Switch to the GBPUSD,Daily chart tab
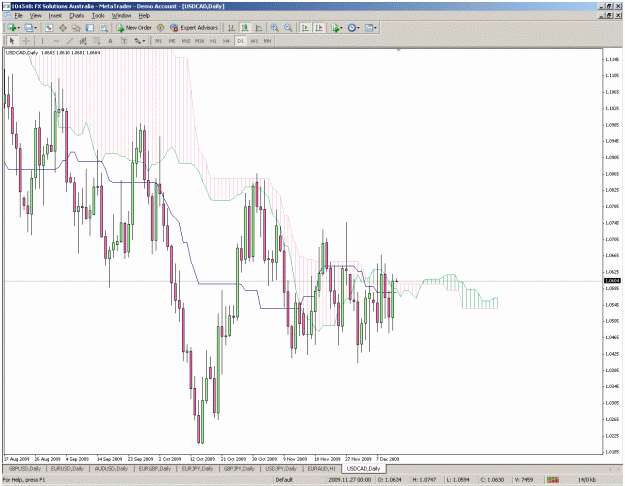625x486 pixels. point(25,468)
